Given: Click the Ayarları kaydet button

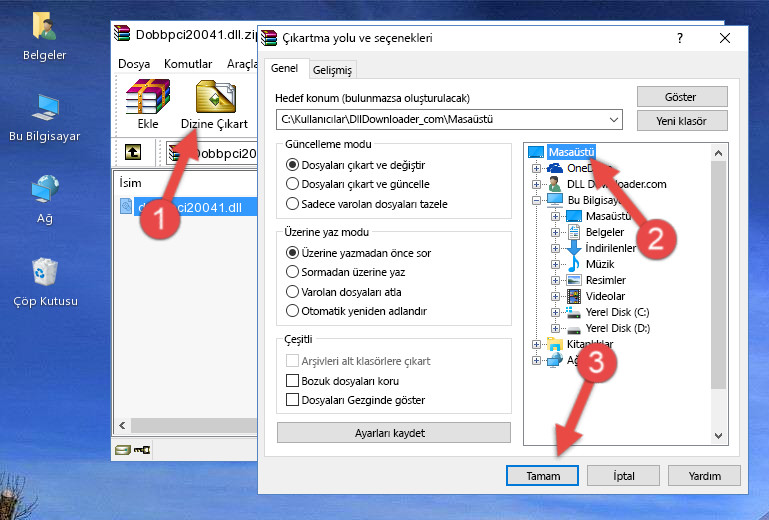Looking at the screenshot, I should 394,433.
